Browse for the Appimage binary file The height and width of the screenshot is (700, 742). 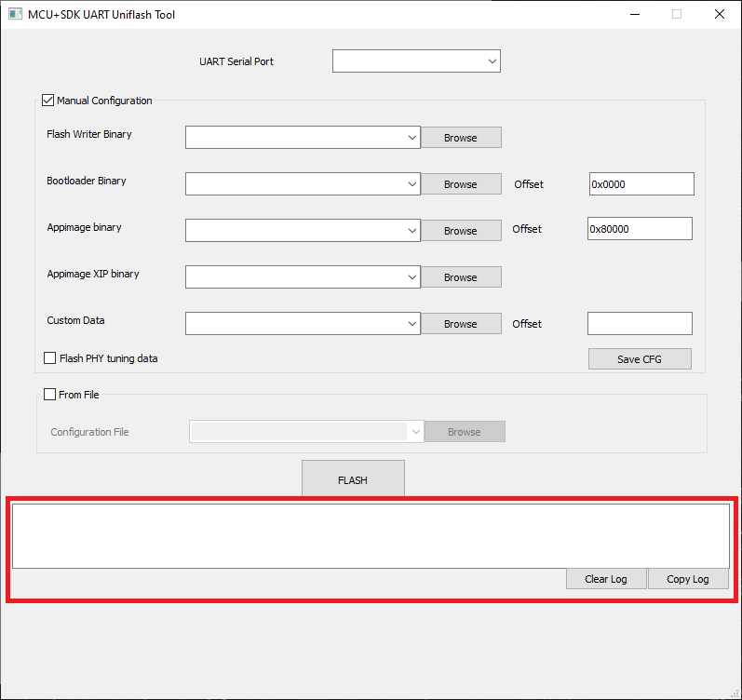(461, 231)
